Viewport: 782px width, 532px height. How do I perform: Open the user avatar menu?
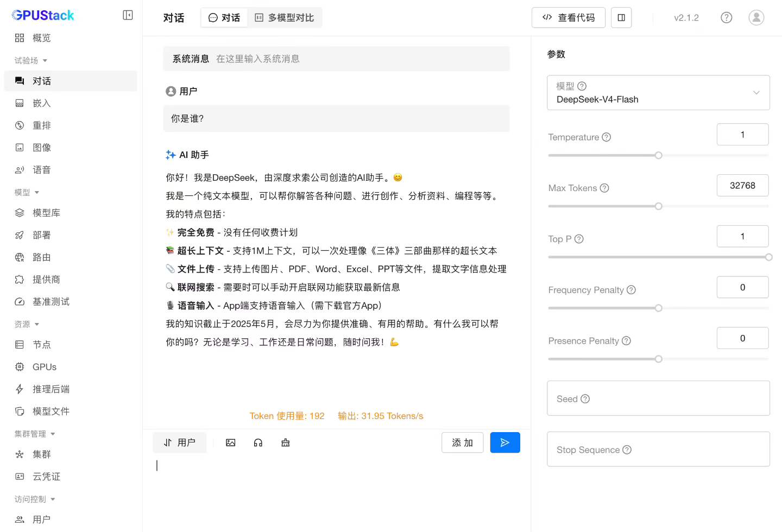point(756,17)
